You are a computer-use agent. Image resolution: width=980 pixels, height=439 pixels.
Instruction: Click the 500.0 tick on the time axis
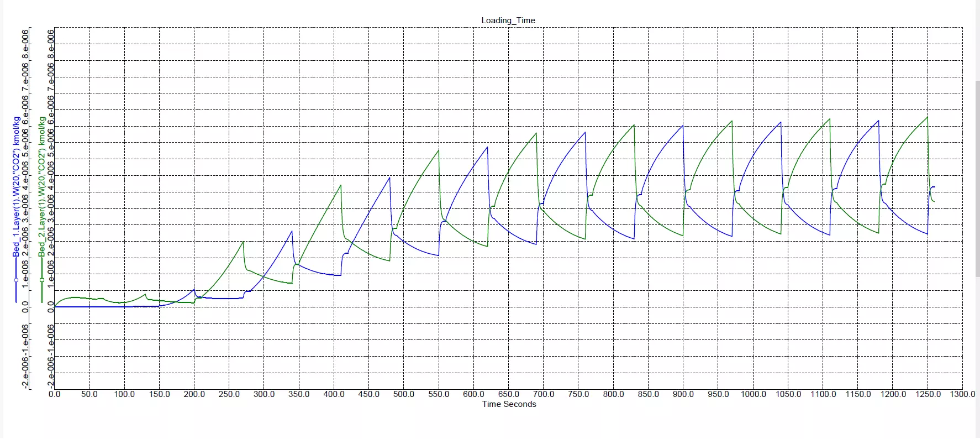click(x=404, y=394)
